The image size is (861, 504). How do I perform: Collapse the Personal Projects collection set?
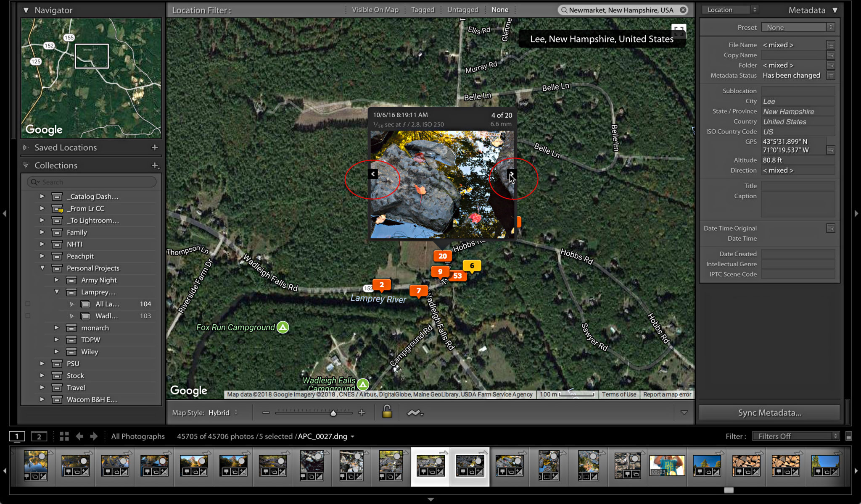(42, 268)
